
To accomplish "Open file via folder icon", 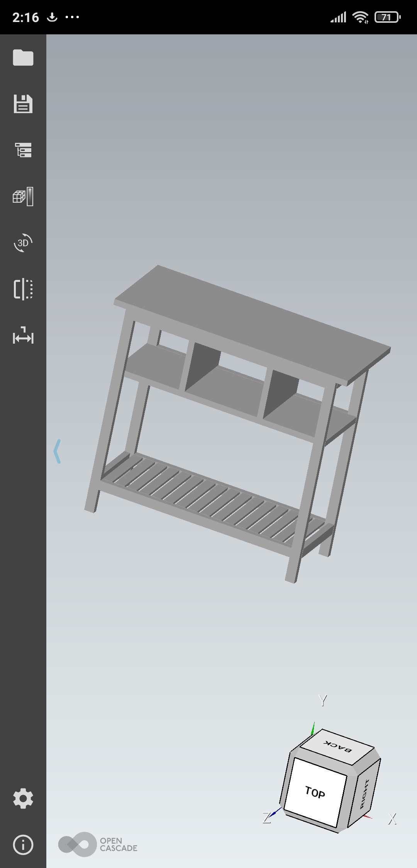I will 23,58.
